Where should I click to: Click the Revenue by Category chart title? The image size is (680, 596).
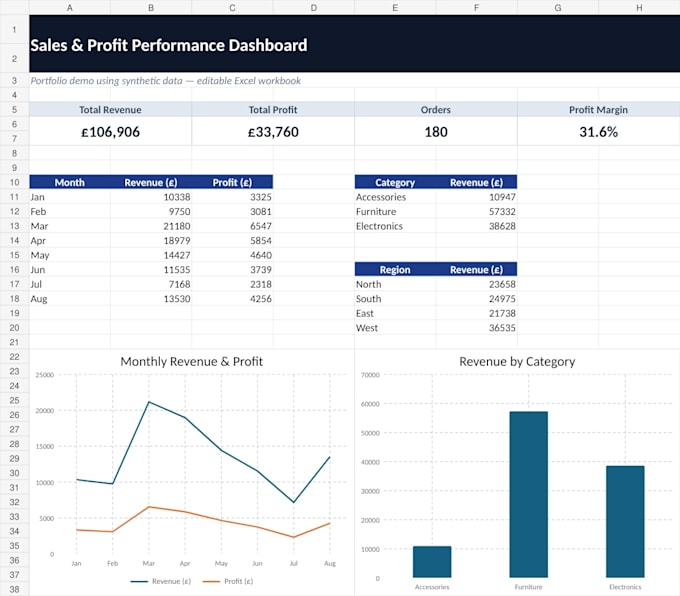coord(517,361)
